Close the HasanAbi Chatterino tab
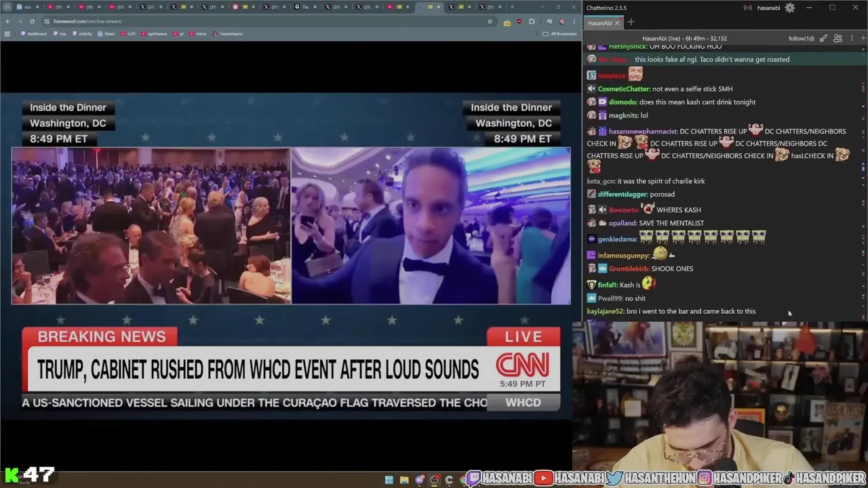The height and width of the screenshot is (488, 868). (x=617, y=22)
